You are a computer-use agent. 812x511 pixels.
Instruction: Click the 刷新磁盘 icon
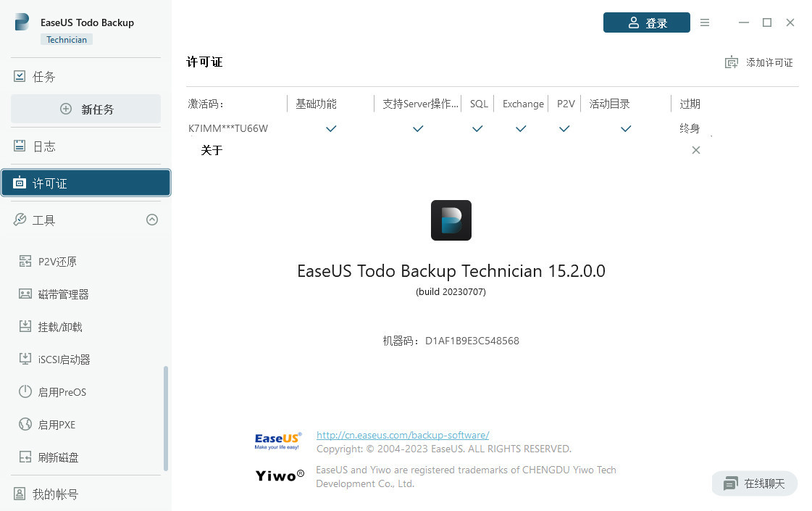[x=25, y=457]
